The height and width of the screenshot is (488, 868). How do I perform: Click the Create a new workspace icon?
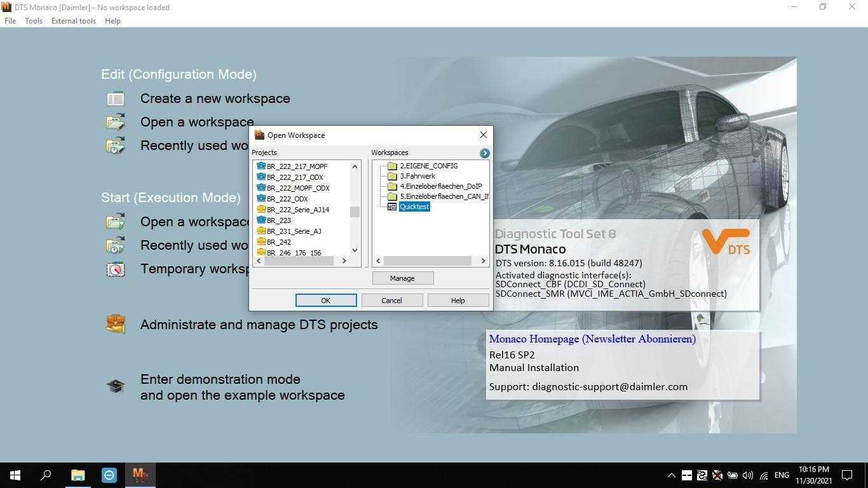(116, 98)
